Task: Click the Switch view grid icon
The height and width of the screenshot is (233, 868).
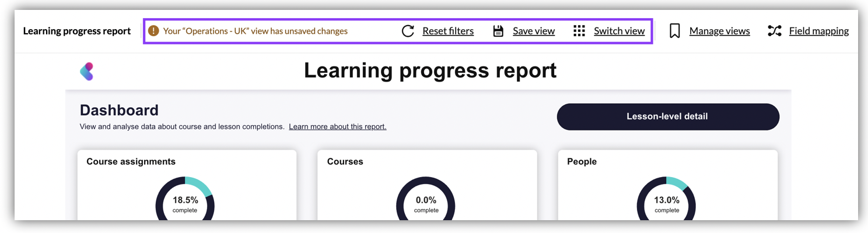Action: click(x=579, y=31)
